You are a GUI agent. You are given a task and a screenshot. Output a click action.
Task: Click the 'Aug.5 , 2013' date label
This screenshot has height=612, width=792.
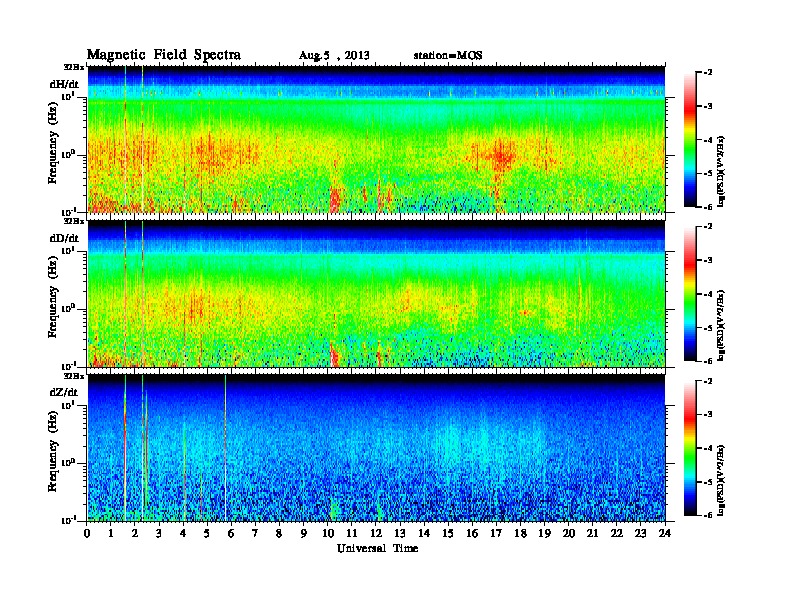(334, 56)
